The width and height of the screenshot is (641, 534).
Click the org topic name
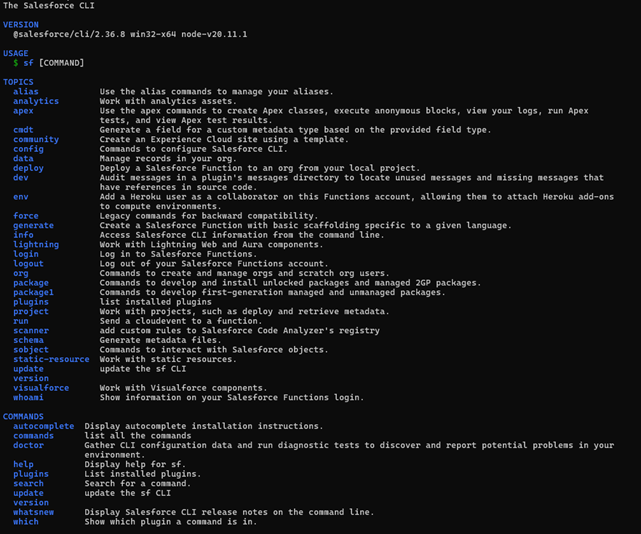pos(21,274)
